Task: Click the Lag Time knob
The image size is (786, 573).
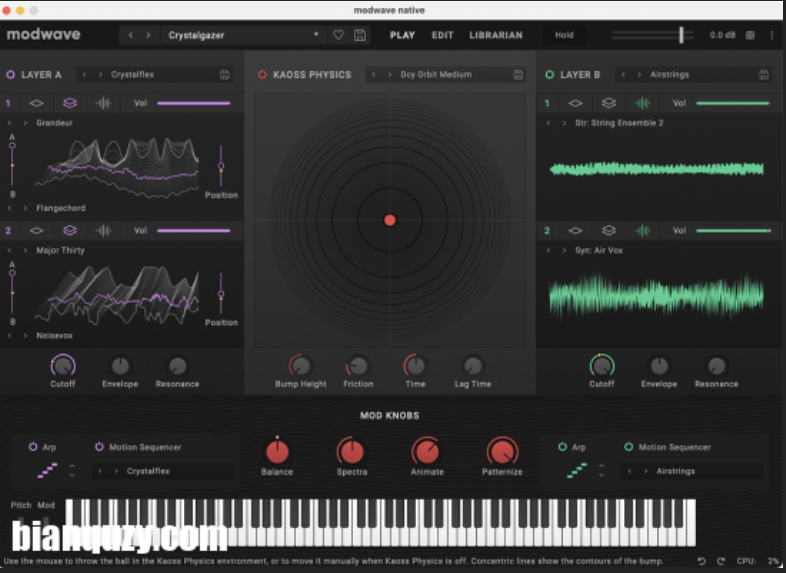Action: pos(473,366)
